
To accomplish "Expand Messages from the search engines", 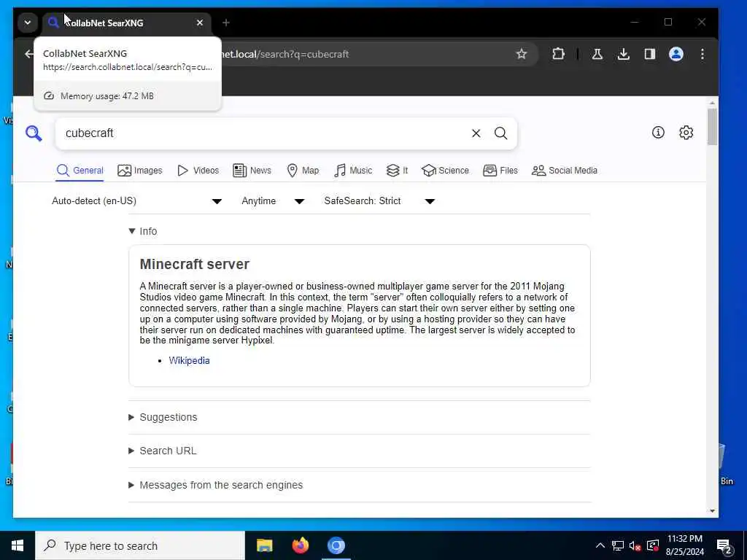I will 216,485.
